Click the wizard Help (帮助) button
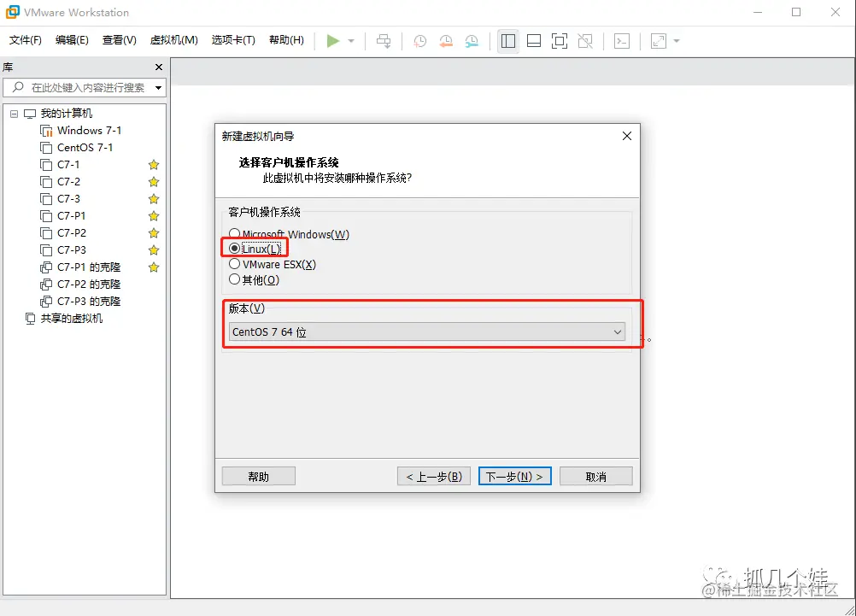This screenshot has height=616, width=856. (259, 476)
